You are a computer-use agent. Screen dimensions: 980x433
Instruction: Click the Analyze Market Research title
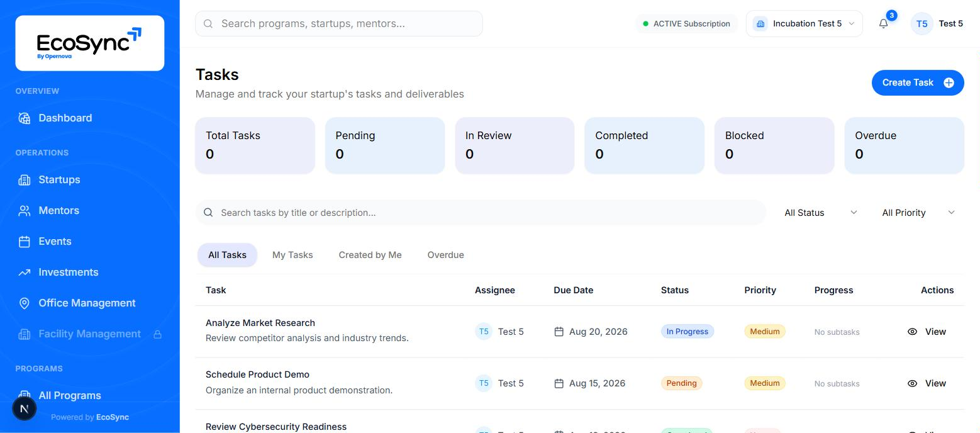260,323
